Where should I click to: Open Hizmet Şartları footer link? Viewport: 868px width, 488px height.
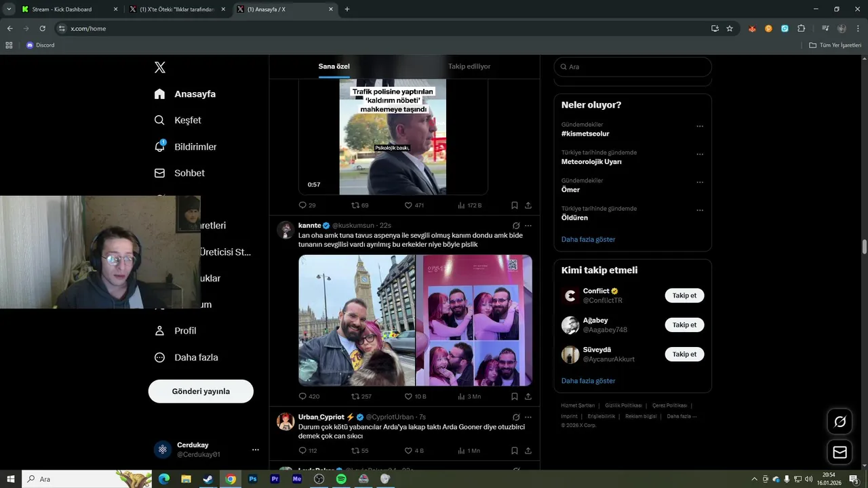[x=578, y=405]
